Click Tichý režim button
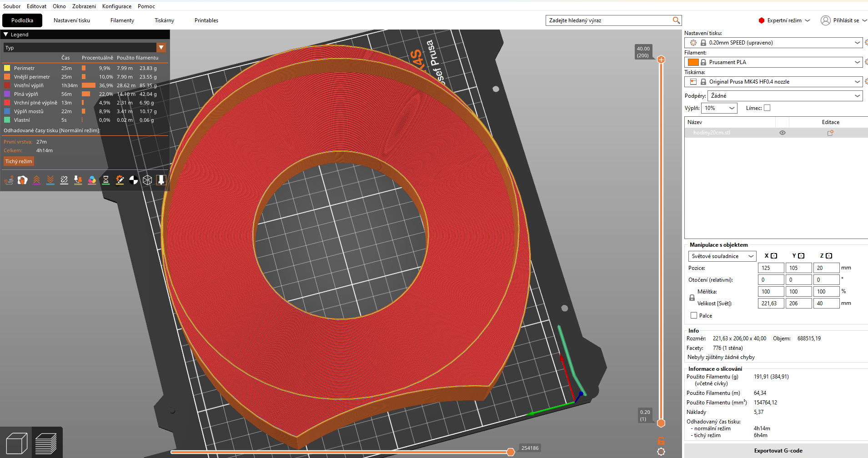Image resolution: width=868 pixels, height=458 pixels. click(19, 161)
